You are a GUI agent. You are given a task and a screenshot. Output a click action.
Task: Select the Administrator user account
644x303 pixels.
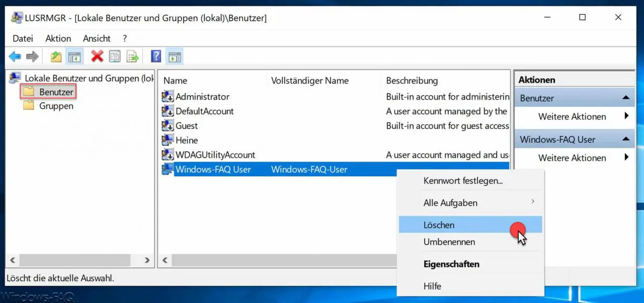point(202,97)
